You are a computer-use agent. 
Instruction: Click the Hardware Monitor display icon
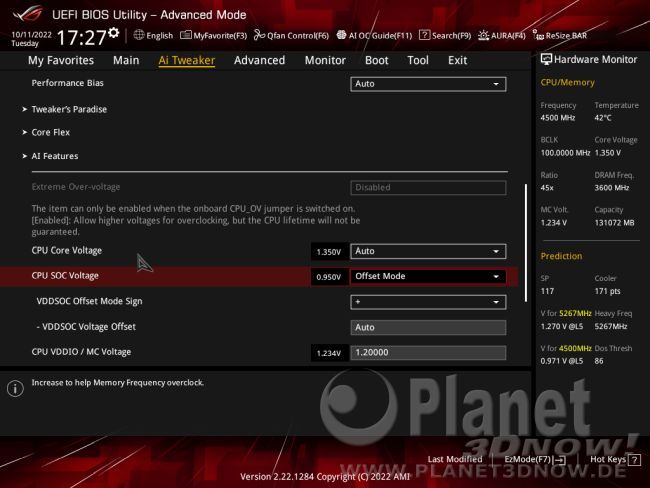point(546,59)
